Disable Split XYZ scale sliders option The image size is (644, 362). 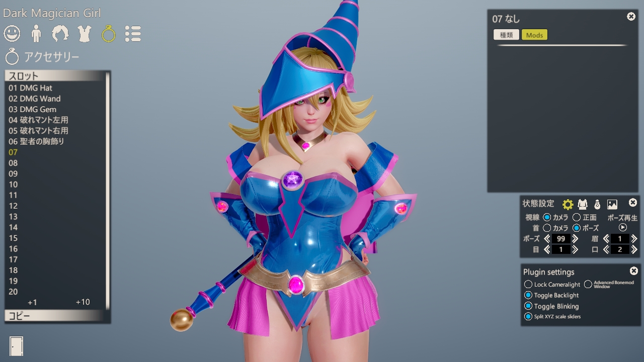tap(528, 316)
